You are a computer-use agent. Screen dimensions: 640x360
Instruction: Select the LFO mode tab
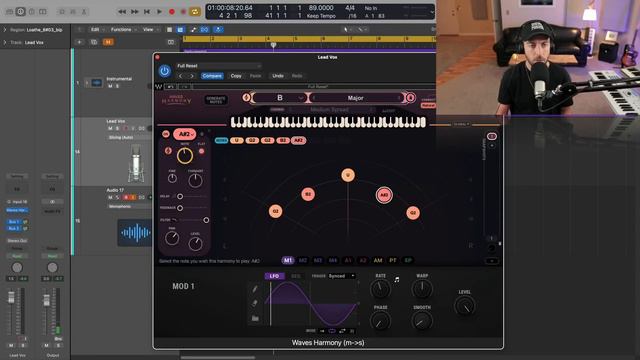274,276
